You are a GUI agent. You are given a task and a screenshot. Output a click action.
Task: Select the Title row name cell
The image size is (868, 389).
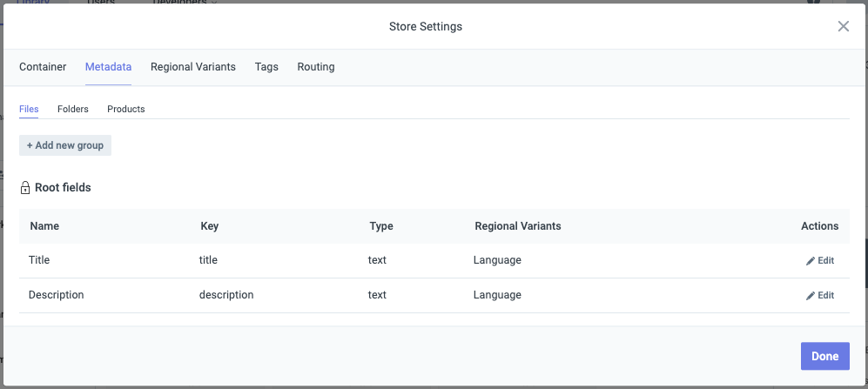40,260
